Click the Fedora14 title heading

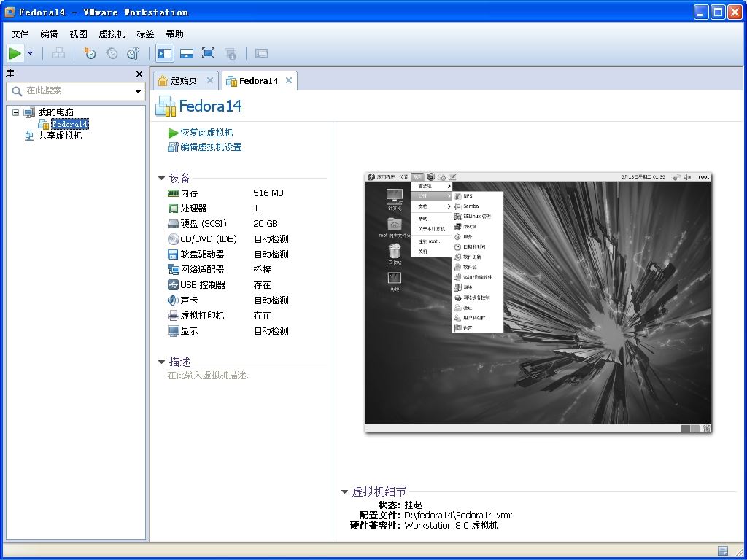(210, 106)
